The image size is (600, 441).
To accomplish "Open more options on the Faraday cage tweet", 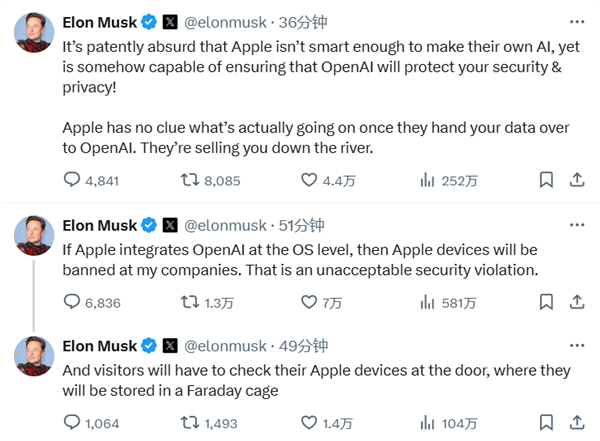I will tap(574, 346).
